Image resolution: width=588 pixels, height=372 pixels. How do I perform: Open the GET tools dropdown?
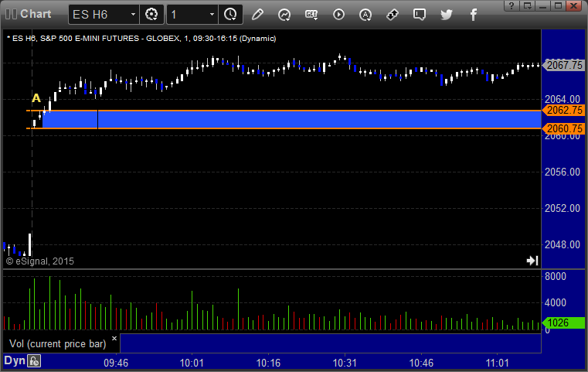click(x=311, y=15)
